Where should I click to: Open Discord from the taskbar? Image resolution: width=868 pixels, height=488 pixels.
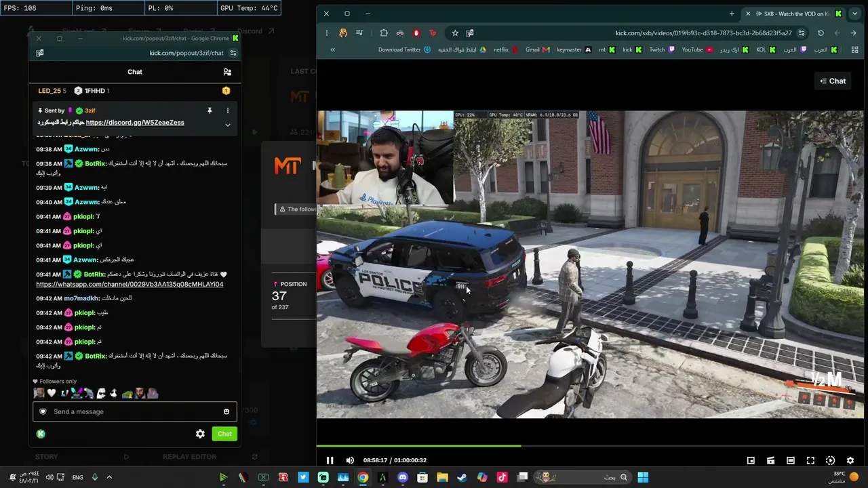(403, 477)
